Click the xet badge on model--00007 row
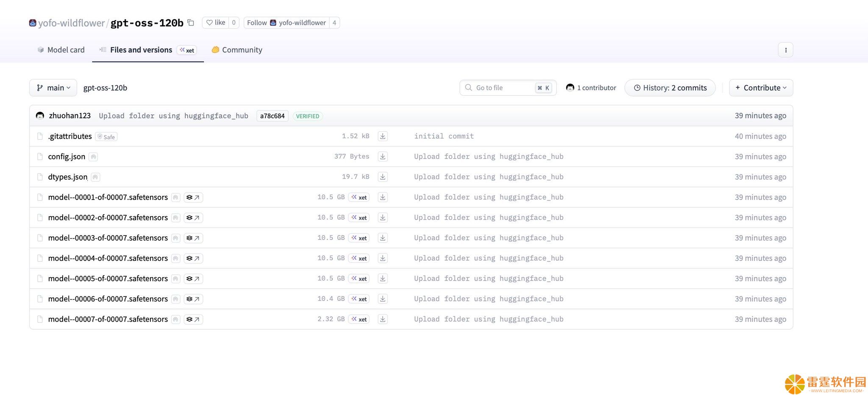 click(359, 320)
